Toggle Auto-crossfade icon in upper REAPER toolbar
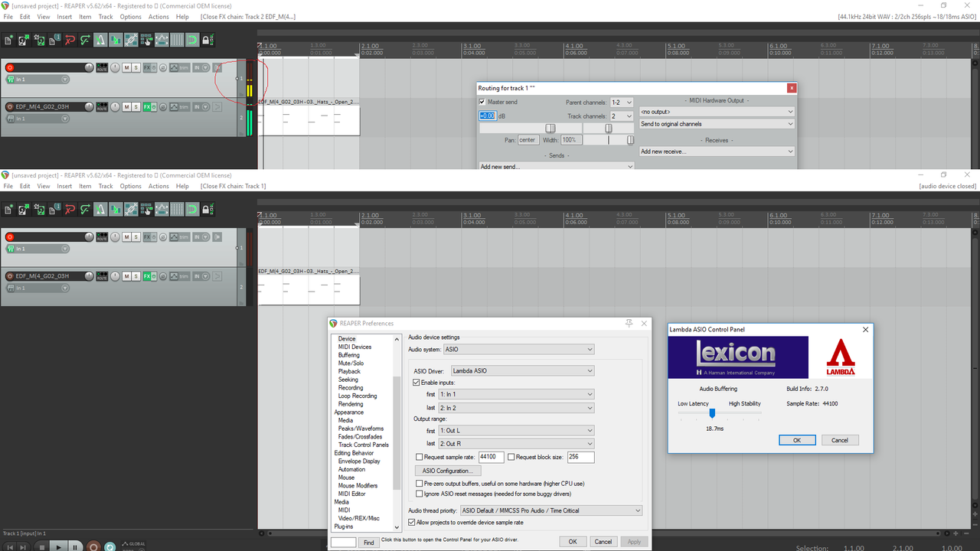The width and height of the screenshot is (980, 551). pos(116,40)
